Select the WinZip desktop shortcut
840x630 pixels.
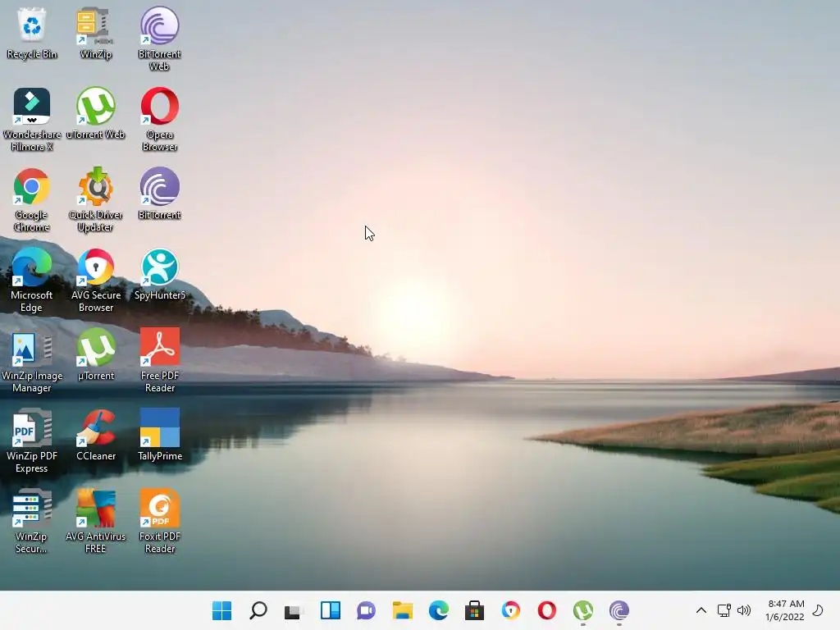(95, 33)
